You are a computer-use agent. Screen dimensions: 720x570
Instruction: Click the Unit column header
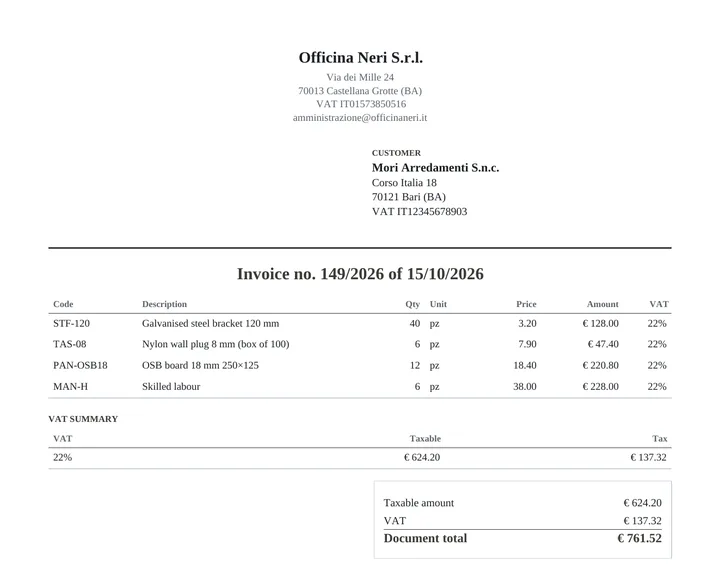(438, 304)
